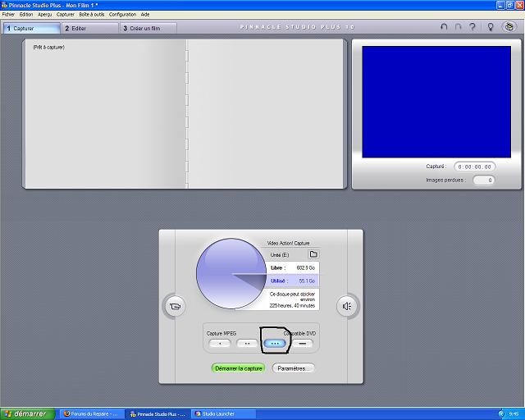Click the Pinnacle title bar application icon

coord(4,5)
